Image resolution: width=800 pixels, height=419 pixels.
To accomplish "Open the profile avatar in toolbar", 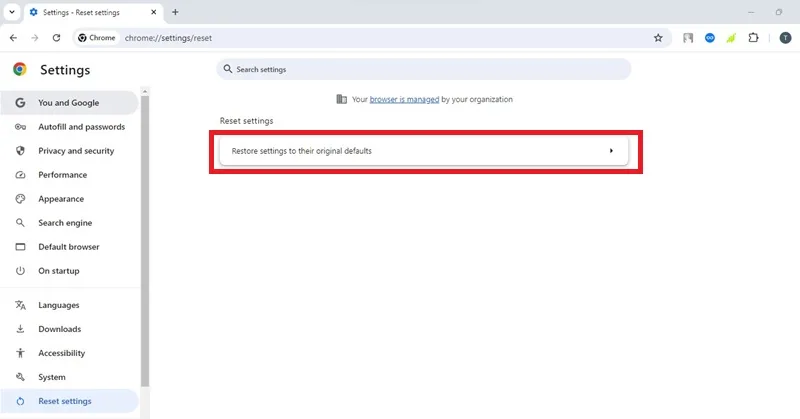I will pyautogui.click(x=785, y=38).
